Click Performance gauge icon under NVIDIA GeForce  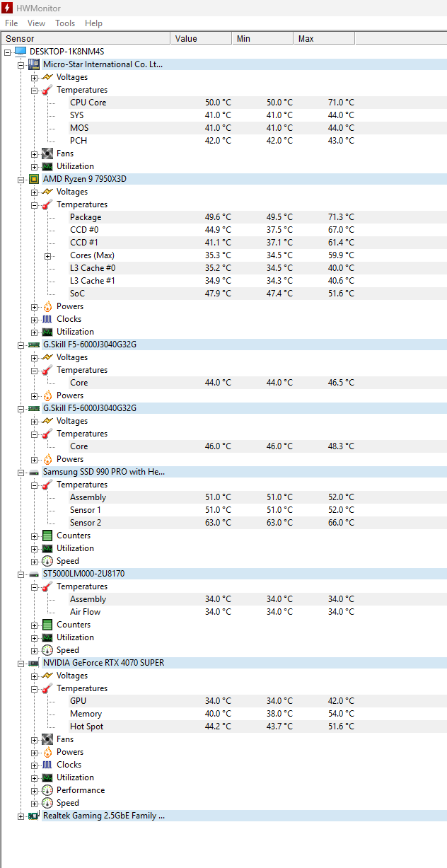(47, 790)
